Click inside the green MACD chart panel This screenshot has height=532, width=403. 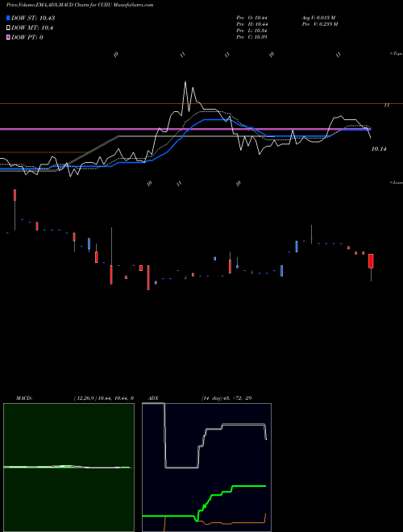click(69, 468)
